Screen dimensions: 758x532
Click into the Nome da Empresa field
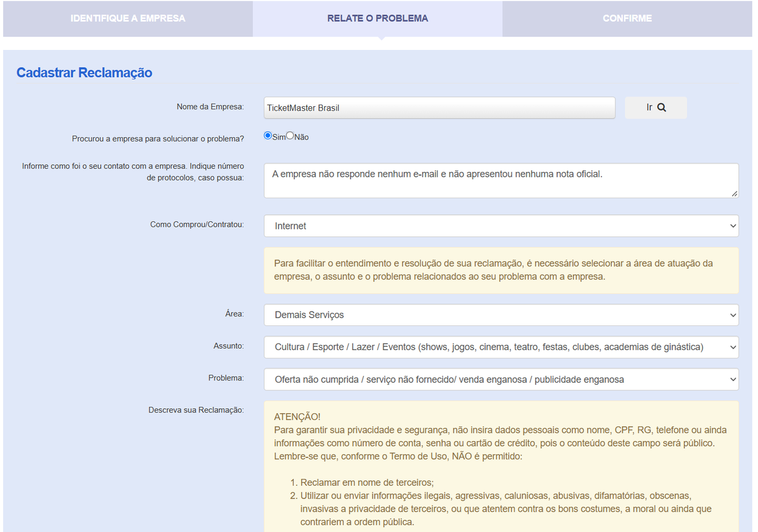[440, 107]
